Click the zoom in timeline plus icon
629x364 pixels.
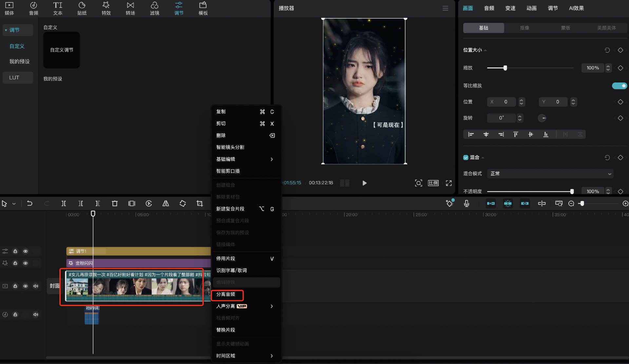coord(625,204)
